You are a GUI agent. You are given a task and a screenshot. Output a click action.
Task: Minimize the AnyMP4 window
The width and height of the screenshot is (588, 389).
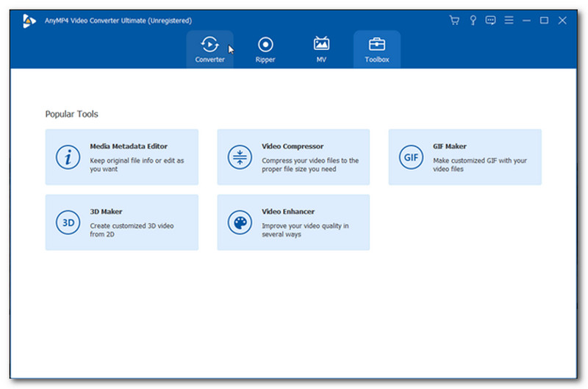coord(526,21)
